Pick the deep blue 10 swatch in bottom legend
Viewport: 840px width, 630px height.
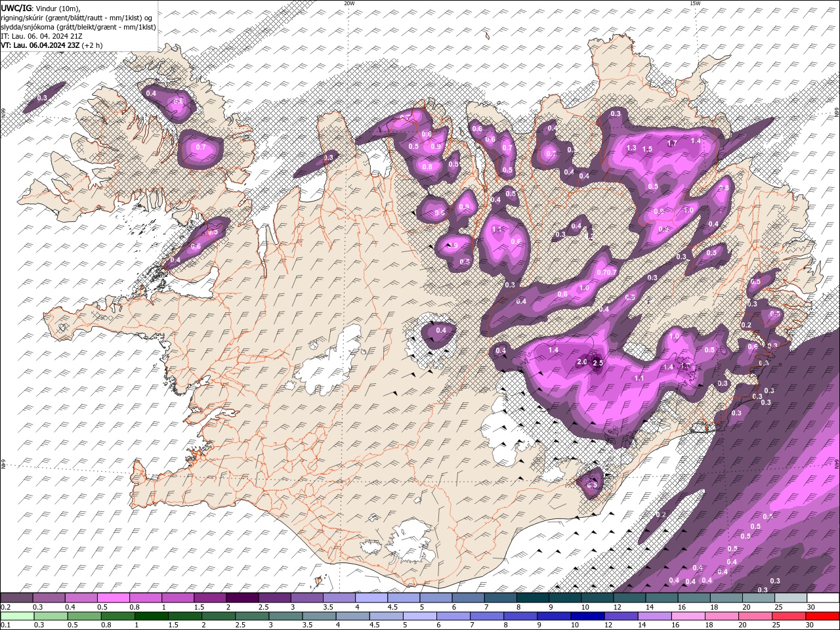point(586,616)
